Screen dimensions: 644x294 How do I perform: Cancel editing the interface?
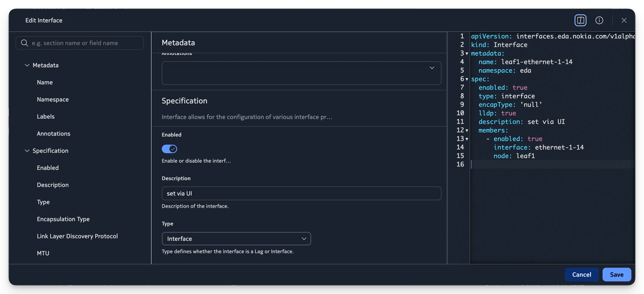(581, 275)
